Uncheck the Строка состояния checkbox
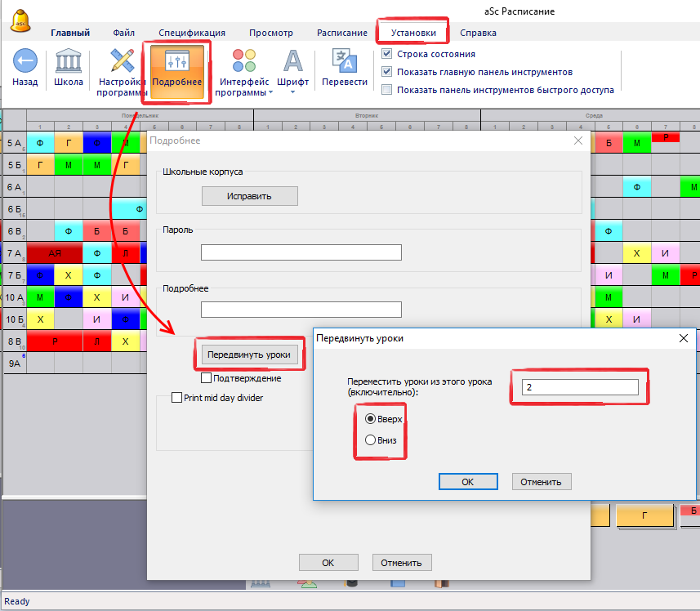Image resolution: width=700 pixels, height=611 pixels. coord(387,54)
